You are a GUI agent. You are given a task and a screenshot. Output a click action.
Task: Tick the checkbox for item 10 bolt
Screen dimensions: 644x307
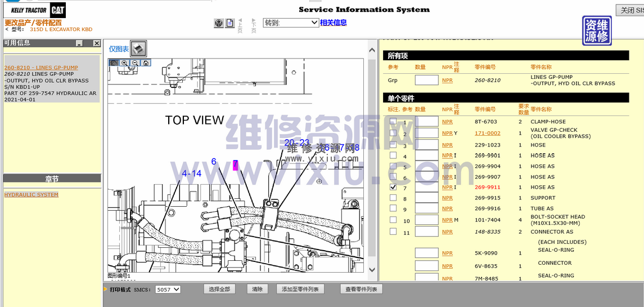tap(393, 220)
